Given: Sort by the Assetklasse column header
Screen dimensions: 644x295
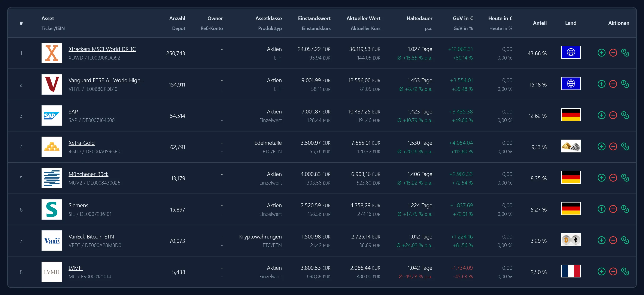Looking at the screenshot, I should pos(268,18).
